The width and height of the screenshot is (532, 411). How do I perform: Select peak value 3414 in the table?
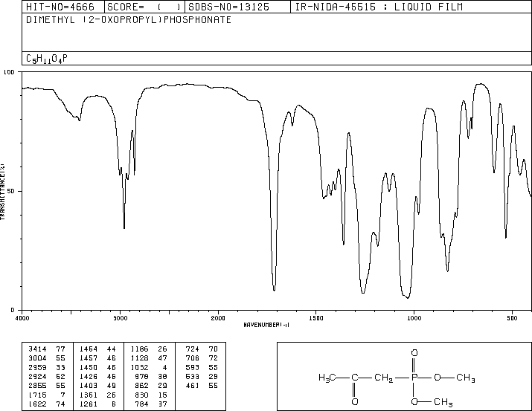point(37,349)
